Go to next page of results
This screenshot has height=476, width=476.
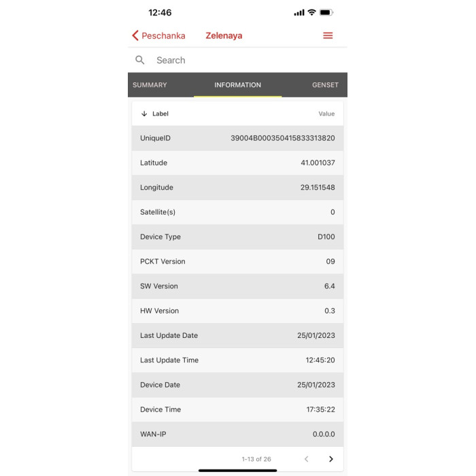[331, 459]
